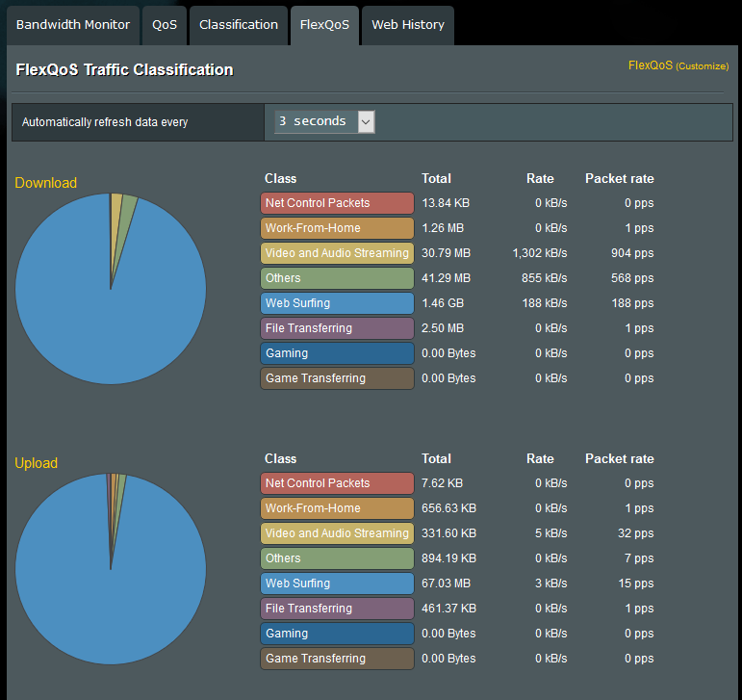The height and width of the screenshot is (700, 742).
Task: Click the 656.63 KB upload total
Action: tap(448, 508)
